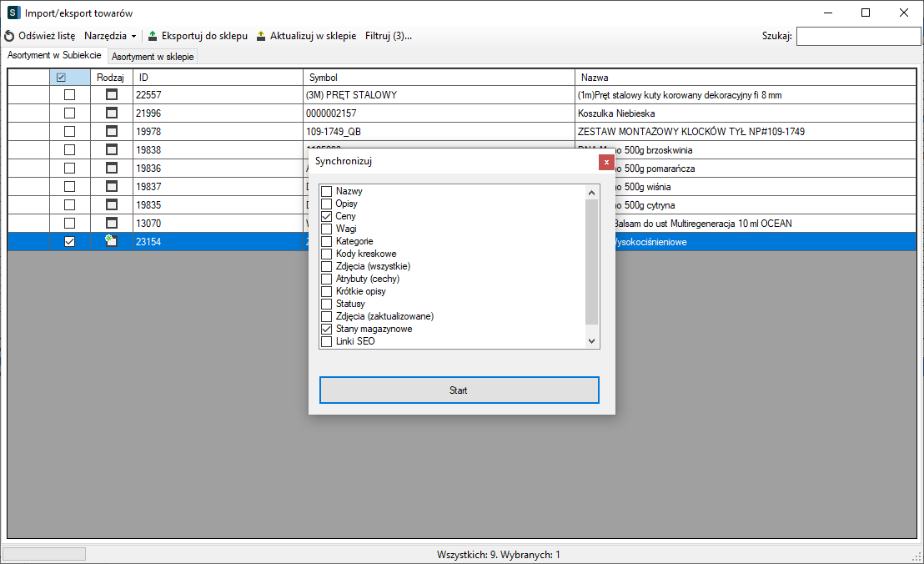Open the Narzędzia dropdown menu
The image size is (924, 564).
(110, 37)
